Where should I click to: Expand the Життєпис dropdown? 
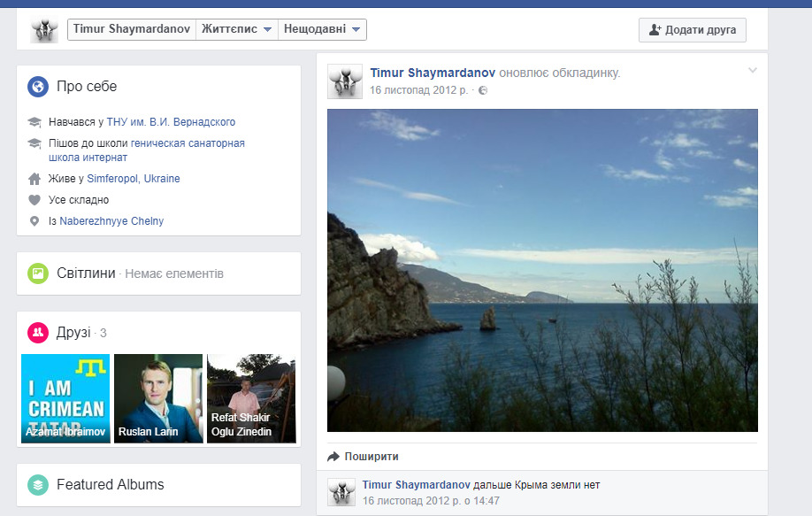click(237, 29)
